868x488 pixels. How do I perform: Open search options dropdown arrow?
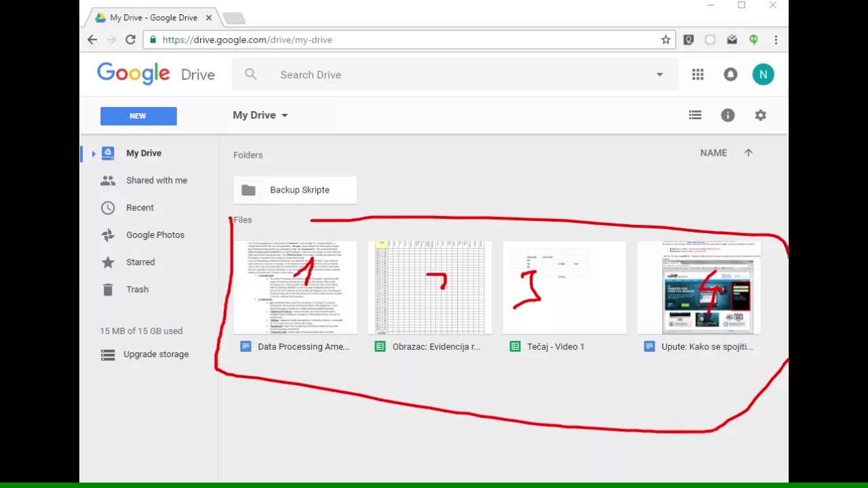(659, 75)
